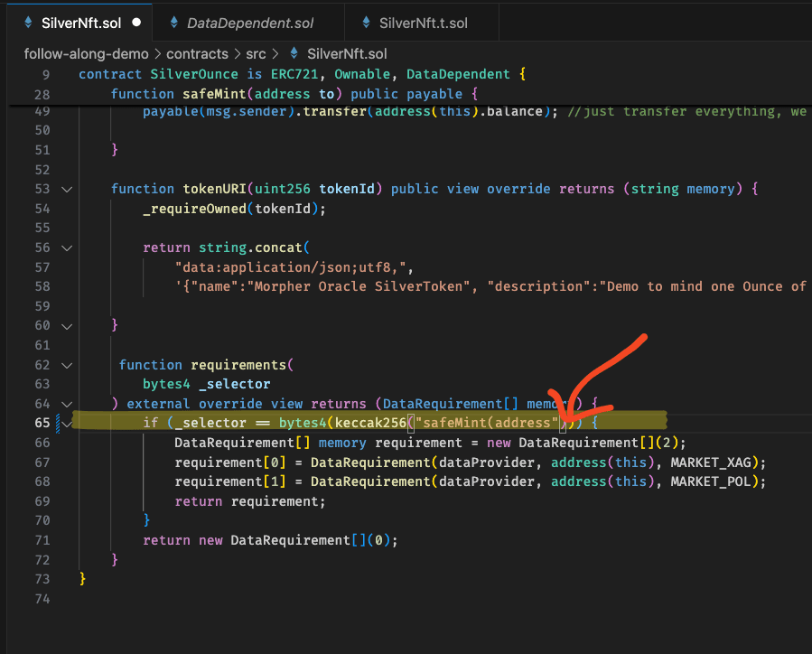The image size is (812, 654).
Task: Click line number 65 in the gutter
Action: click(42, 423)
